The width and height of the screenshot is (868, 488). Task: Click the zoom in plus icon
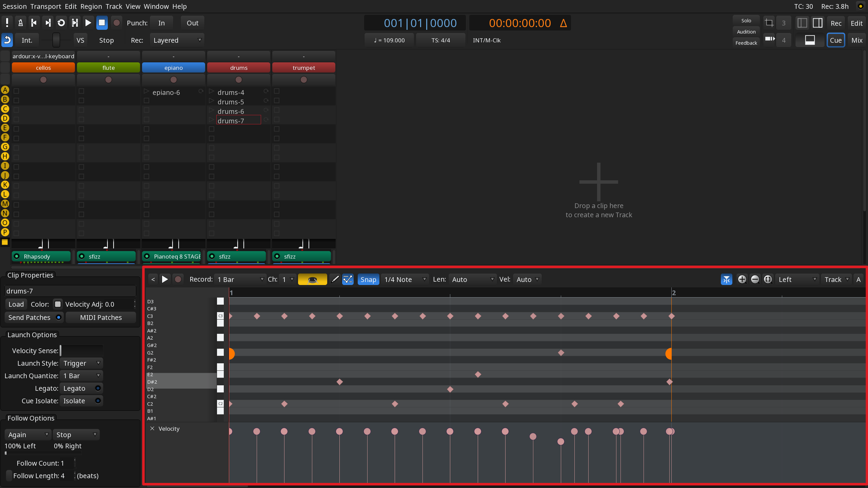[742, 279]
